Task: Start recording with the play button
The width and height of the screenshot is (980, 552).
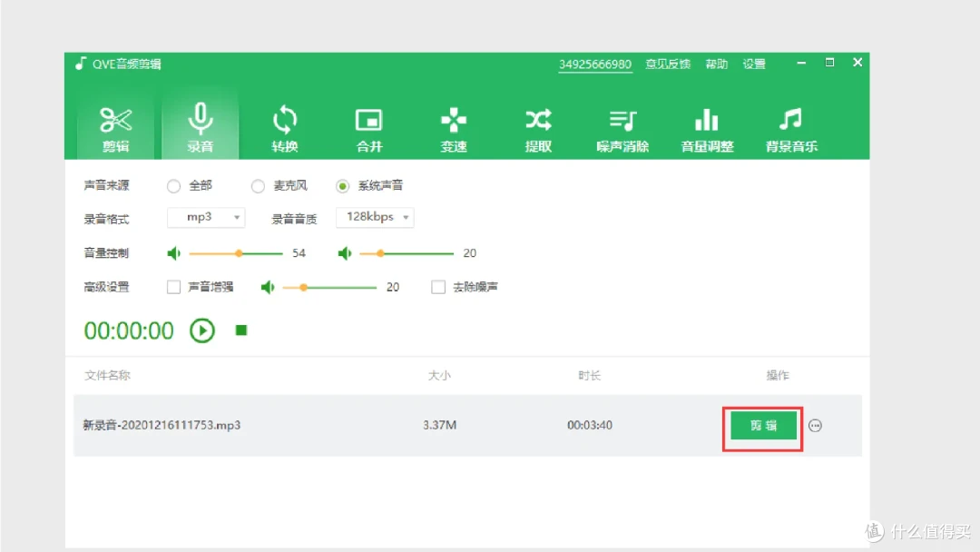Action: tap(201, 330)
